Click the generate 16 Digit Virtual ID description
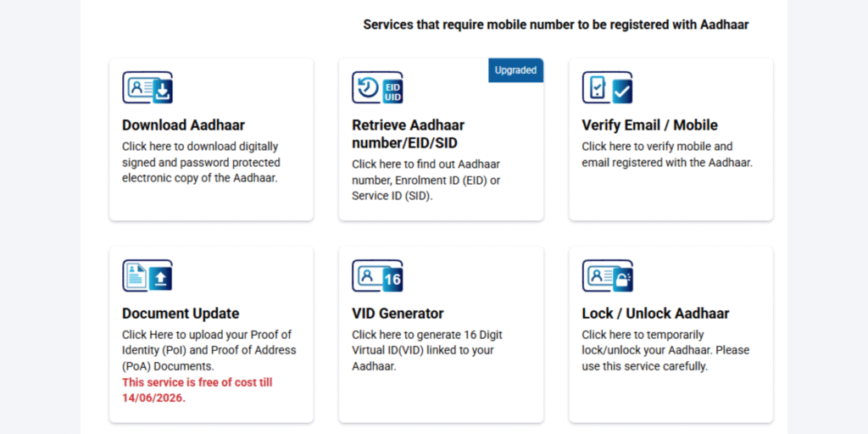Screen dimensions: 868x434 [426, 350]
